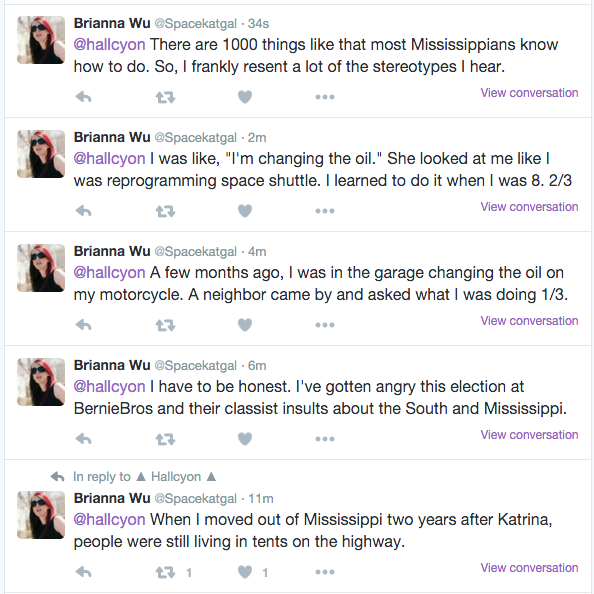
Task: View conversation for the Katrina tweet
Action: pyautogui.click(x=529, y=568)
